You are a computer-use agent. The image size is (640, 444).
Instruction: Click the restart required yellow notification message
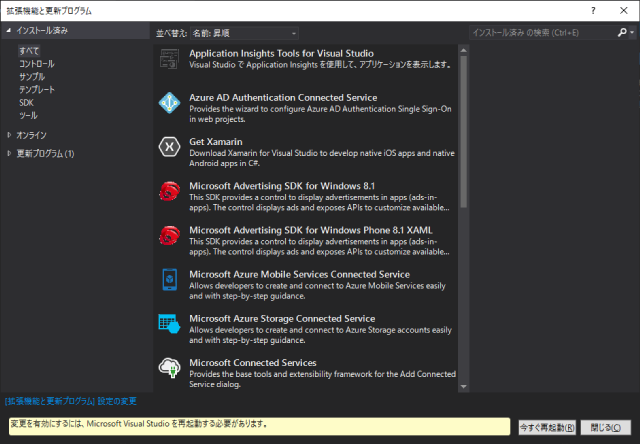(260, 426)
